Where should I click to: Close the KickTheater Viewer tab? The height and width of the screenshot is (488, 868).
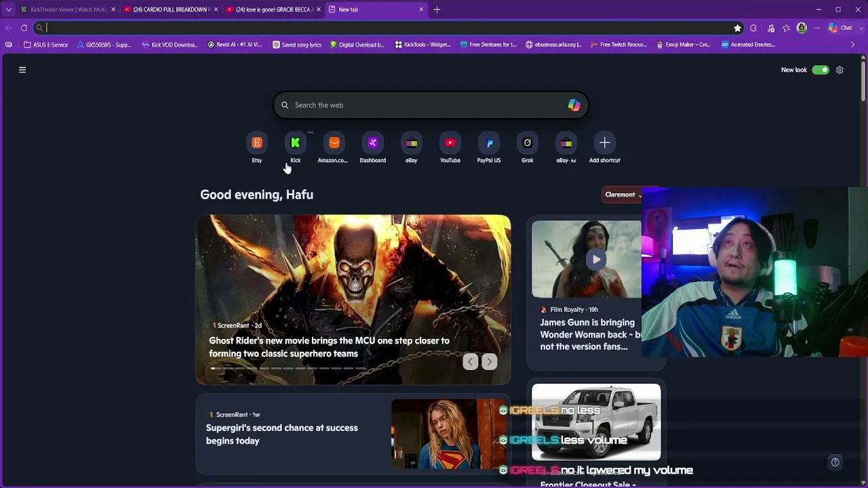pos(113,9)
